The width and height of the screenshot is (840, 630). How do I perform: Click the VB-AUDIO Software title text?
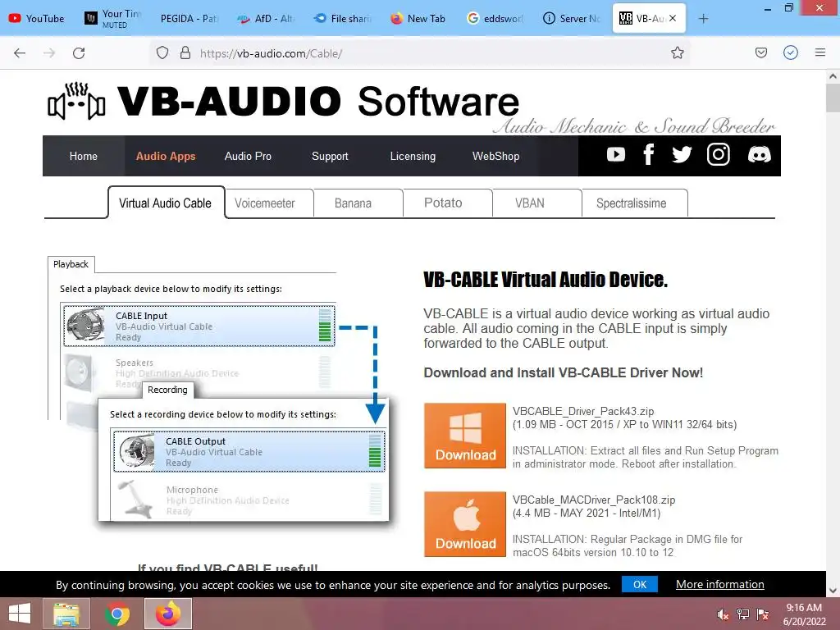[318, 101]
